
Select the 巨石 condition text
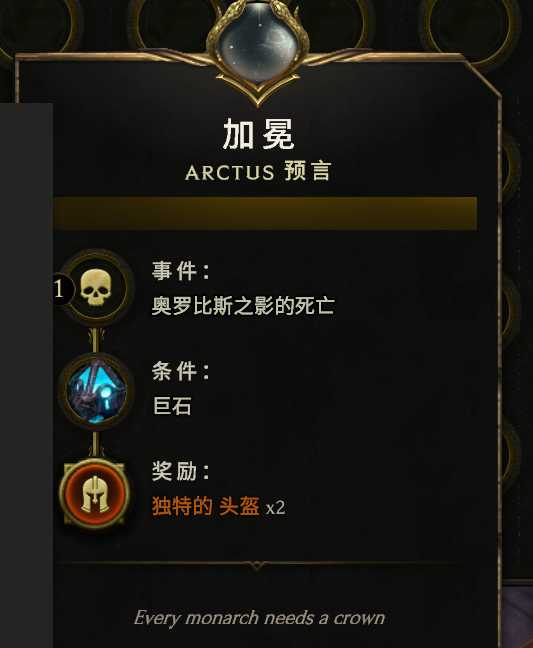click(172, 406)
